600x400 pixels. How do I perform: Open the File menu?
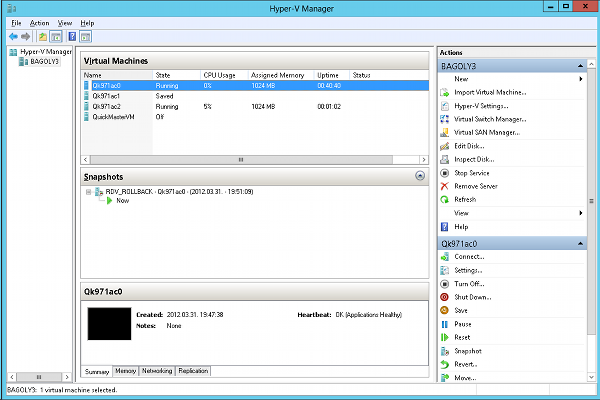click(x=16, y=23)
